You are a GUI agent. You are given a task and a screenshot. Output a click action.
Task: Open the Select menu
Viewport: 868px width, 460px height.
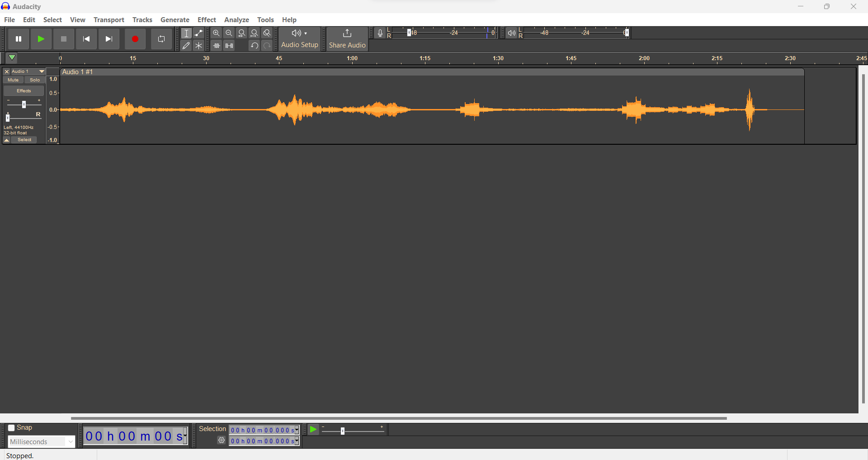pyautogui.click(x=52, y=20)
